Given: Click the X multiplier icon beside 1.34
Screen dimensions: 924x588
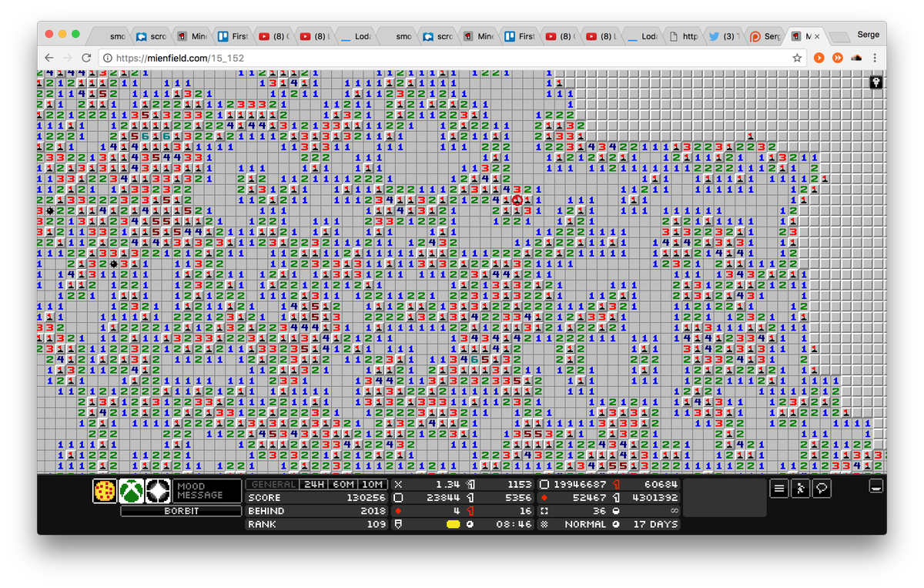Looking at the screenshot, I should (x=398, y=485).
